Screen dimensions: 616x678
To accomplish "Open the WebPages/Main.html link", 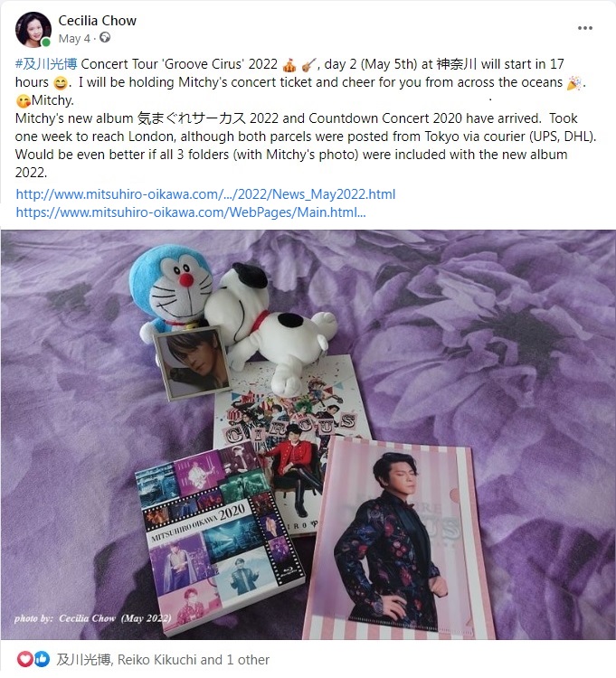I will tap(191, 212).
